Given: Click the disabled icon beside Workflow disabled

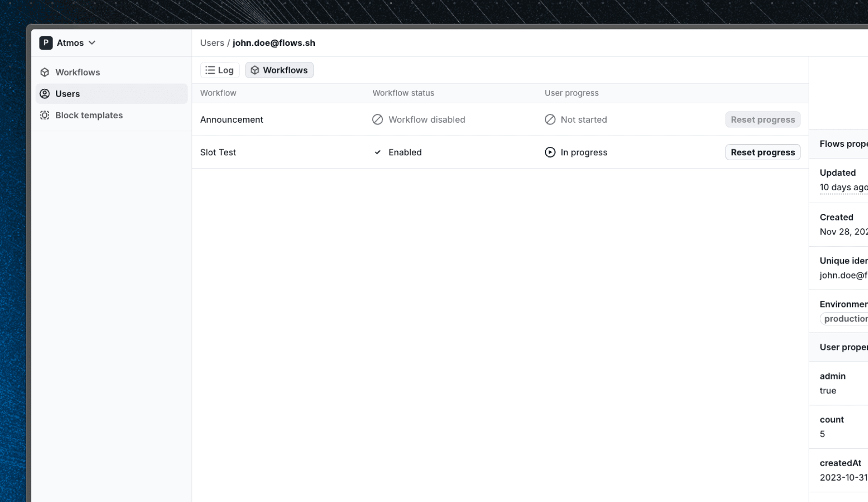Looking at the screenshot, I should pos(377,119).
